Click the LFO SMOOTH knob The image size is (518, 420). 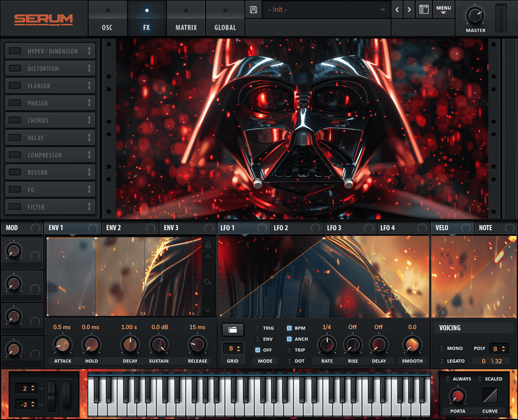click(412, 345)
